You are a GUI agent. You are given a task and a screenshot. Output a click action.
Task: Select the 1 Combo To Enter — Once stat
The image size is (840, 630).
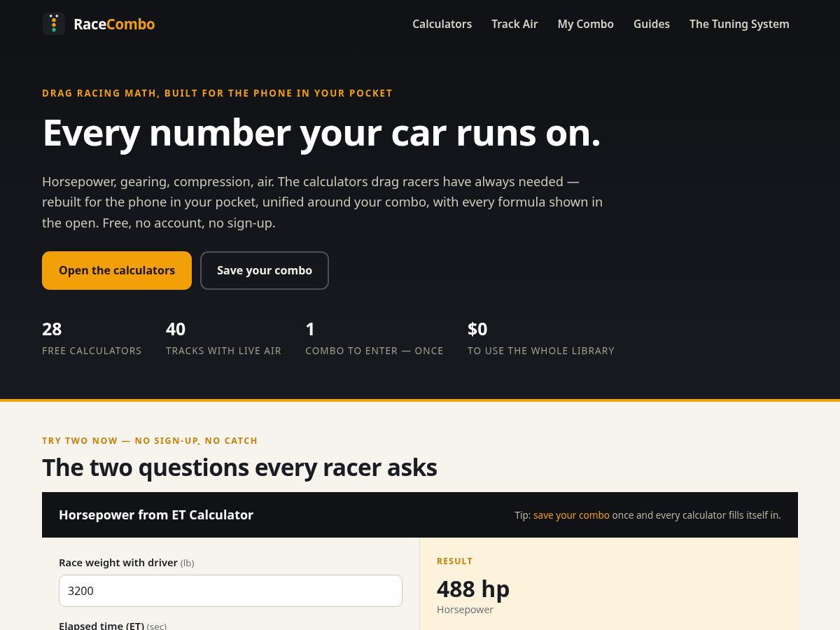tap(374, 338)
